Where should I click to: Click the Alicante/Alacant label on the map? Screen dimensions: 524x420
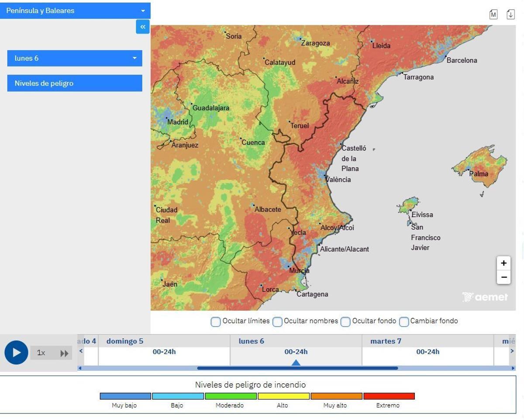coord(345,249)
